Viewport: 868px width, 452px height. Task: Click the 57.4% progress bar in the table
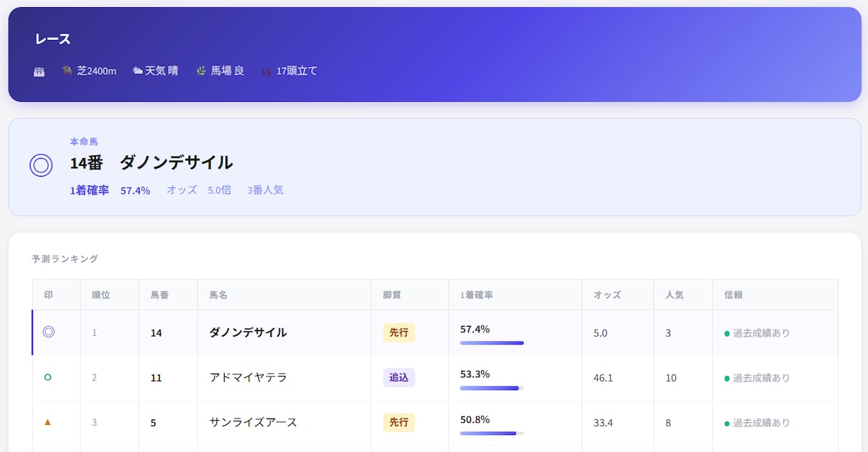point(492,343)
